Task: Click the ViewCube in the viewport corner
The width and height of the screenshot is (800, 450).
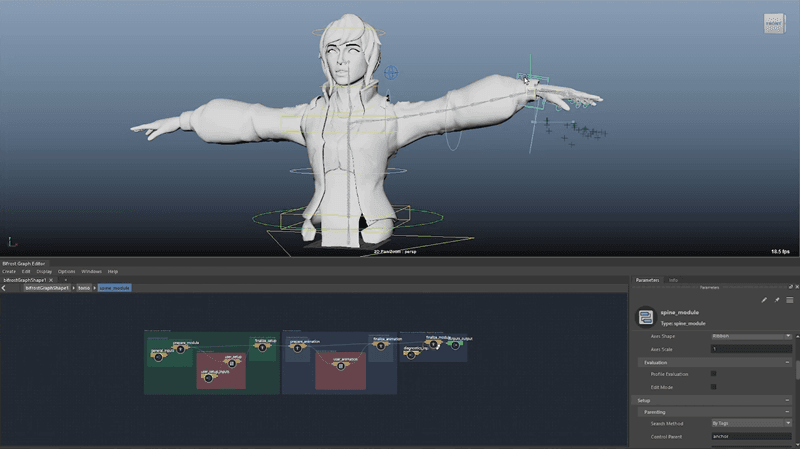Action: click(776, 24)
